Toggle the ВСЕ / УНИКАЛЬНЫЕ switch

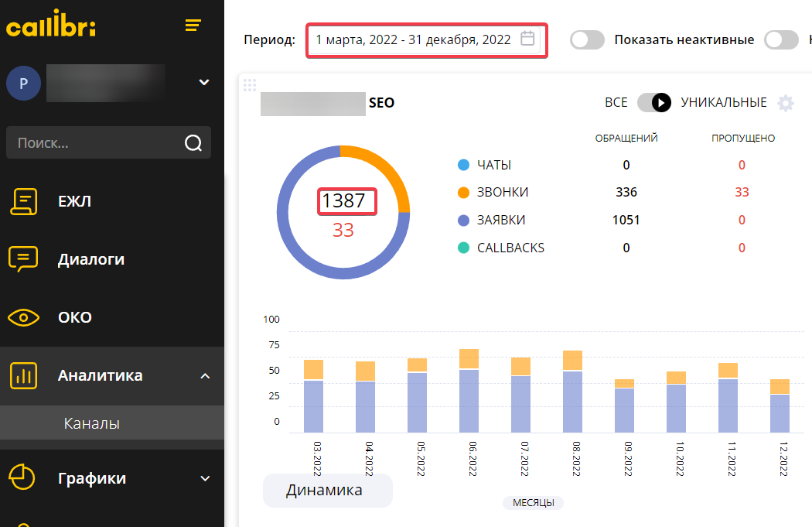[x=653, y=103]
